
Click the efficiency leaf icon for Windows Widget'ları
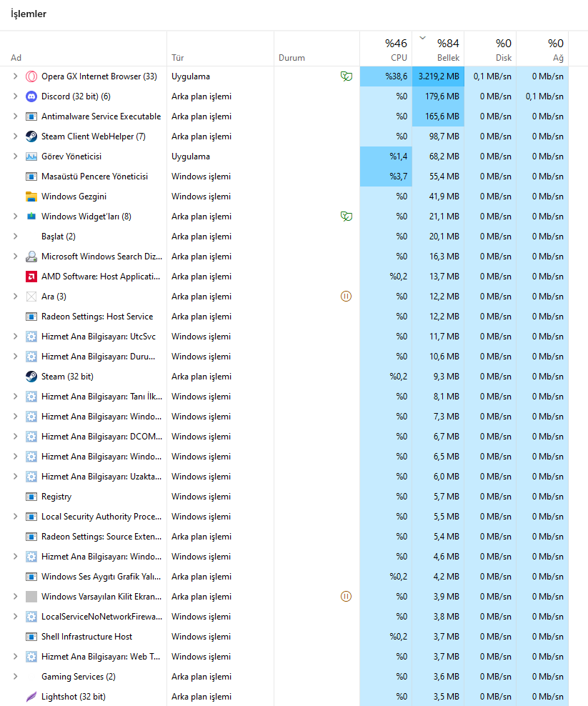tap(347, 217)
